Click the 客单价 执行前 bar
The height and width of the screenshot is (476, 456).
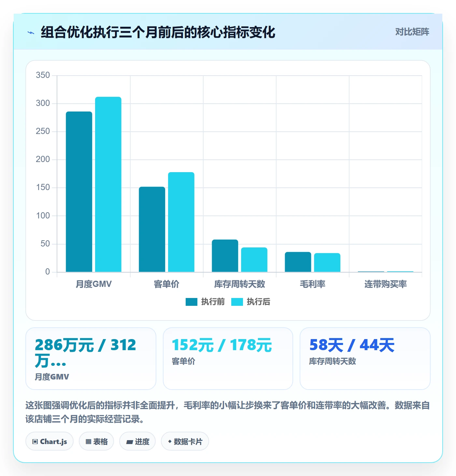pos(152,229)
